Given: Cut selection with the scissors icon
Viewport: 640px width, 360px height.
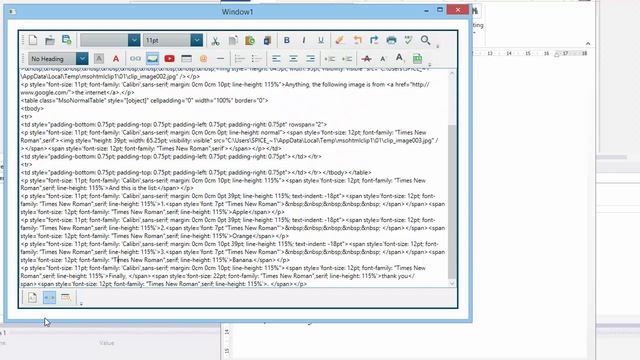Looking at the screenshot, I should (215, 40).
